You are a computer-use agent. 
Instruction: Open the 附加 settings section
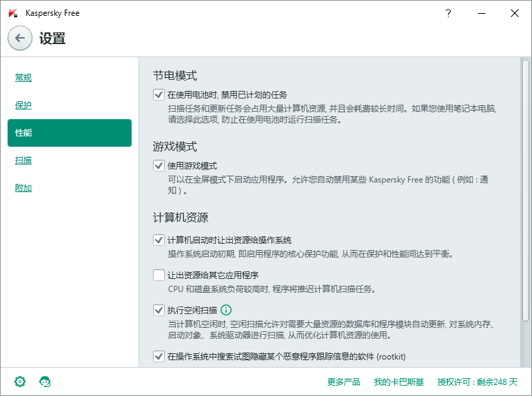coord(23,188)
